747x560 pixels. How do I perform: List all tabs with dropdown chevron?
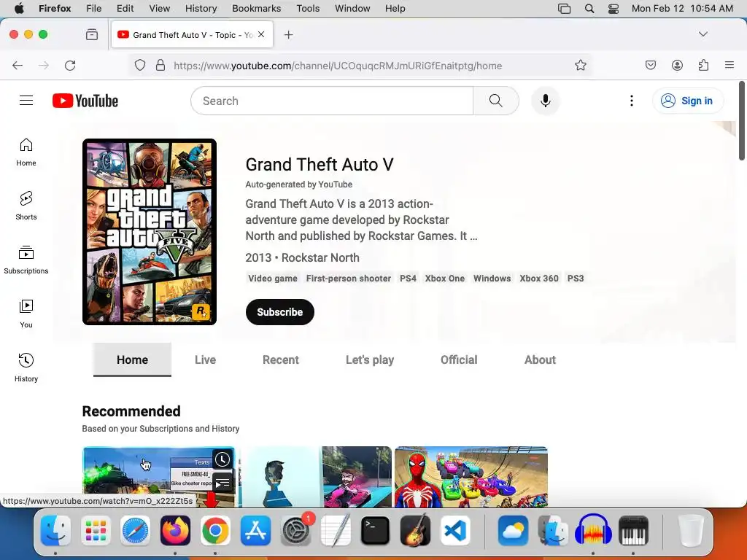pyautogui.click(x=703, y=34)
